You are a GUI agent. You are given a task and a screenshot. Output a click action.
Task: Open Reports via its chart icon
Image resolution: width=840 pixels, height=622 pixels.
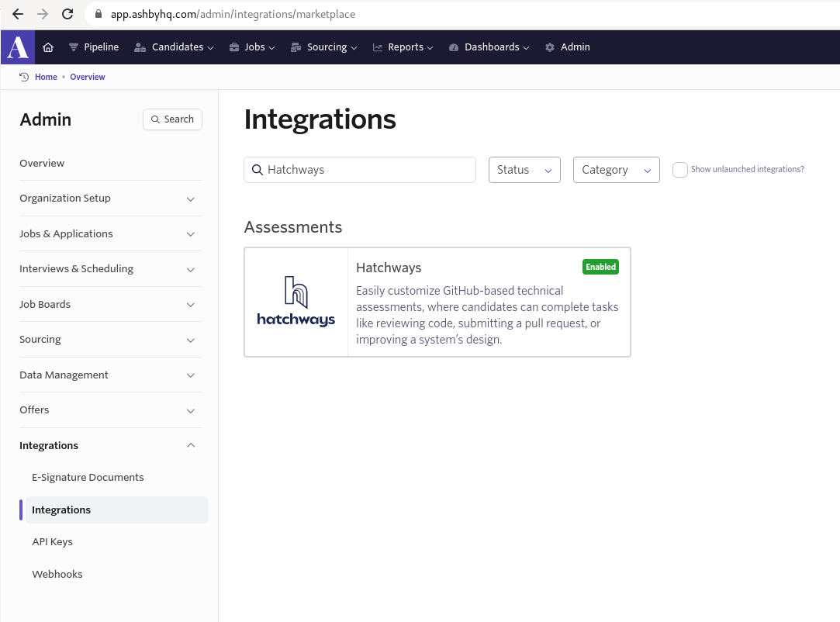tap(376, 47)
